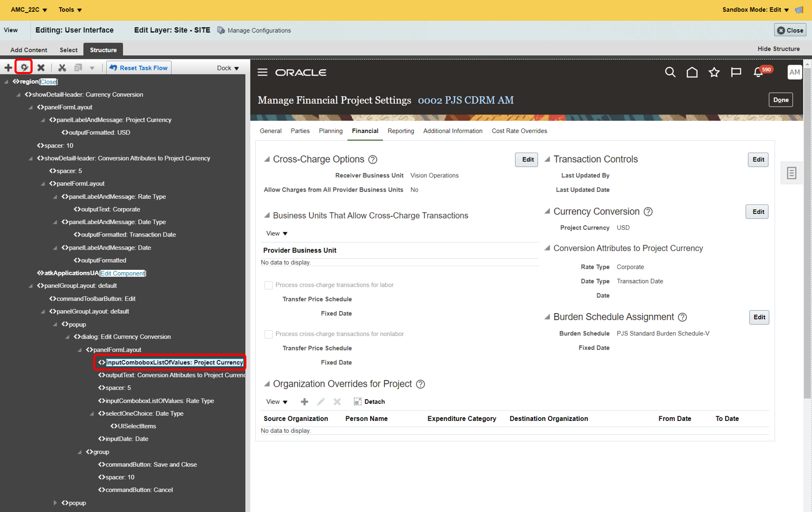Screen dimensions: 812x512
Task: Click the edit component gear icon
Action: pos(24,67)
